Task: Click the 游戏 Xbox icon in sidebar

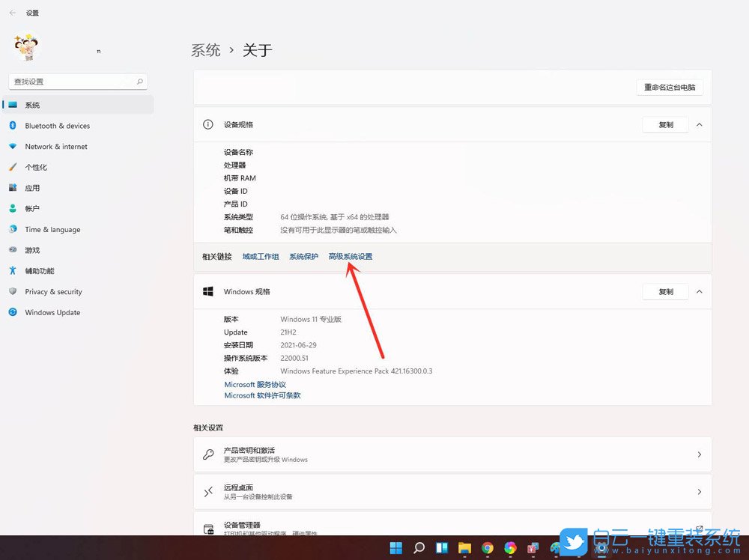Action: pos(12,250)
